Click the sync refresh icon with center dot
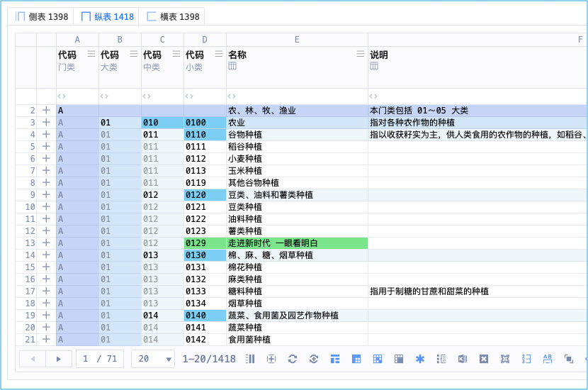Viewport: 588px width, 390px height. coord(314,359)
